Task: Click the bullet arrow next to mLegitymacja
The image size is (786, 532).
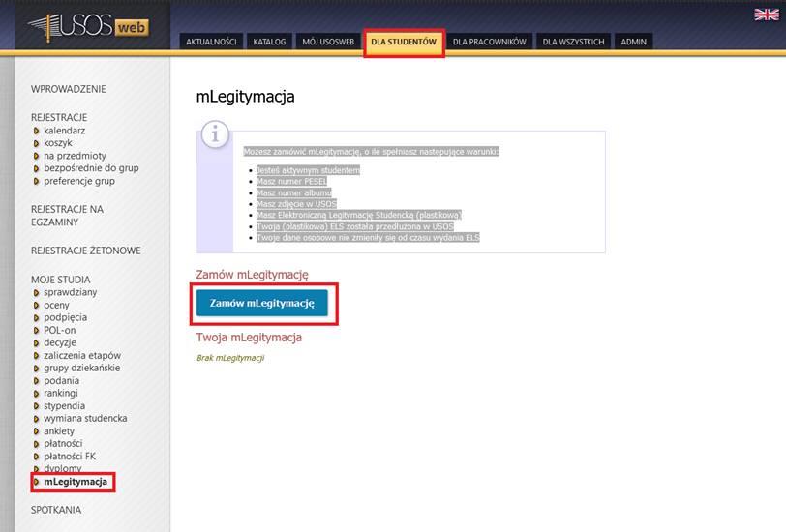Action: click(37, 482)
